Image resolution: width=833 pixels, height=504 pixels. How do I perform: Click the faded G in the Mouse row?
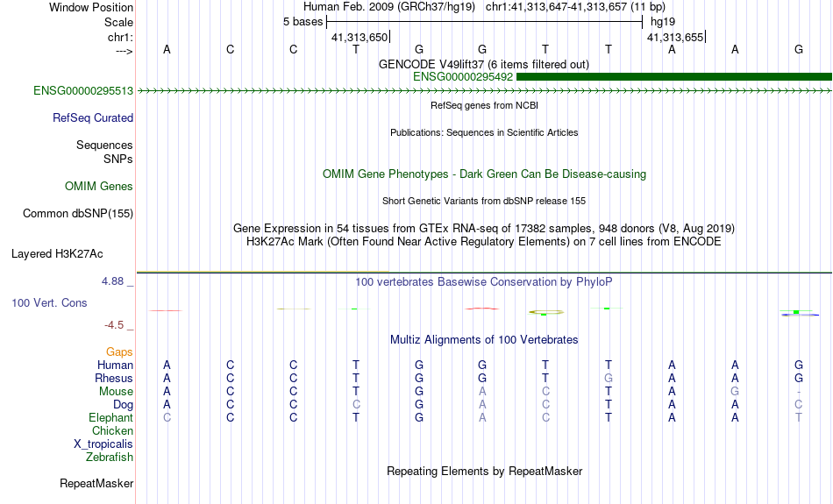coord(735,392)
